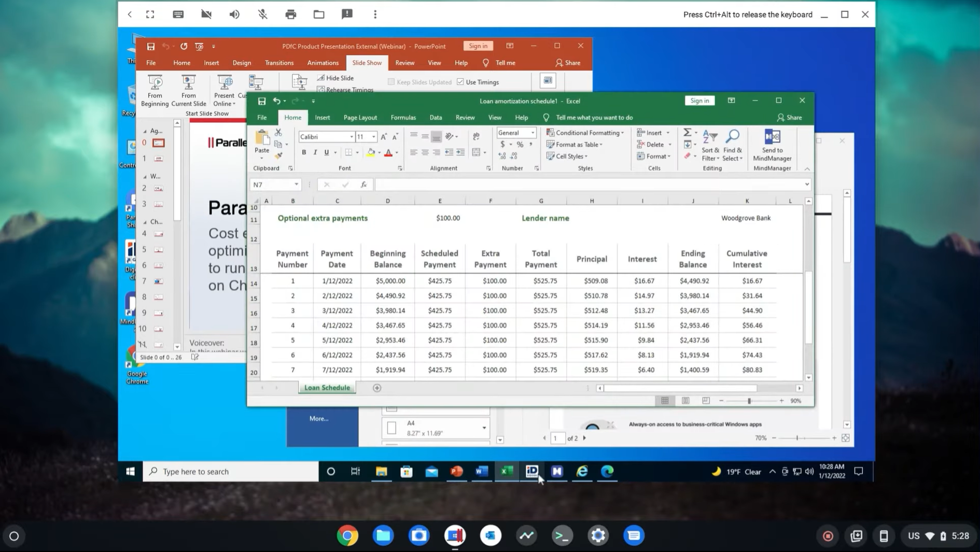Click Underline button in Excel ribbon
Screen dimensions: 980x552
326,152
